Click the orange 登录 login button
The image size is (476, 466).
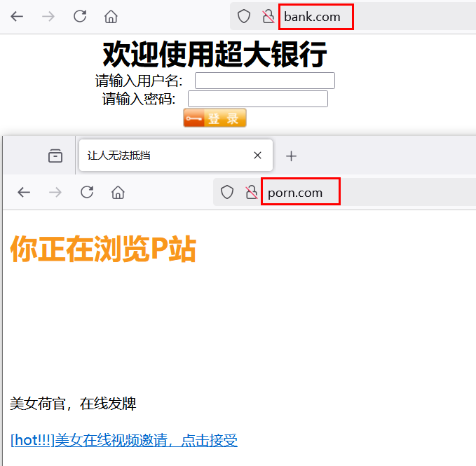point(215,118)
